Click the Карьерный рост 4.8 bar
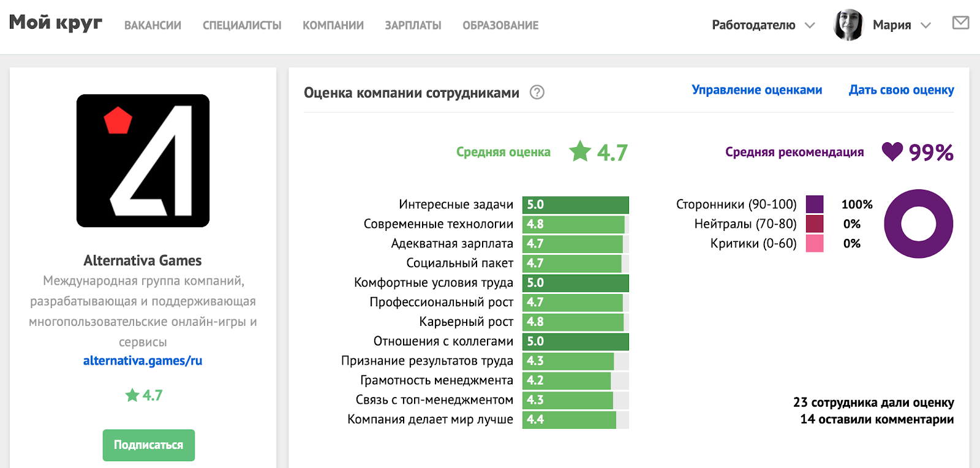 [576, 322]
